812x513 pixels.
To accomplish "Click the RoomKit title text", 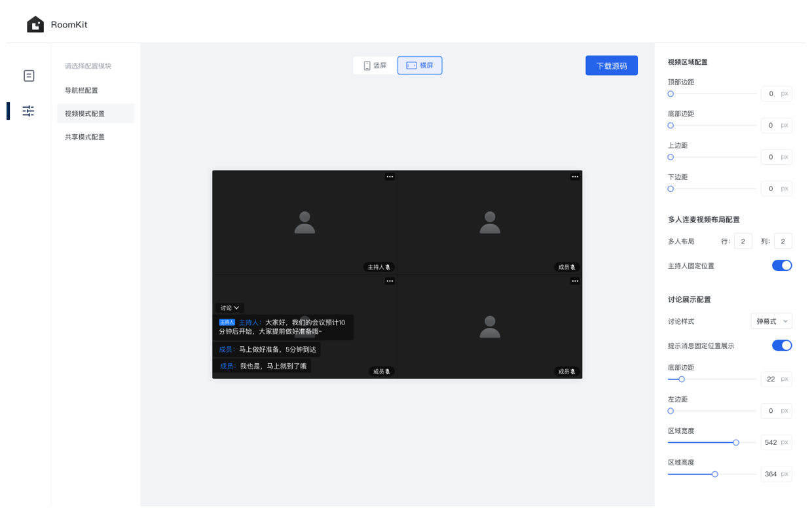I will 69,25.
